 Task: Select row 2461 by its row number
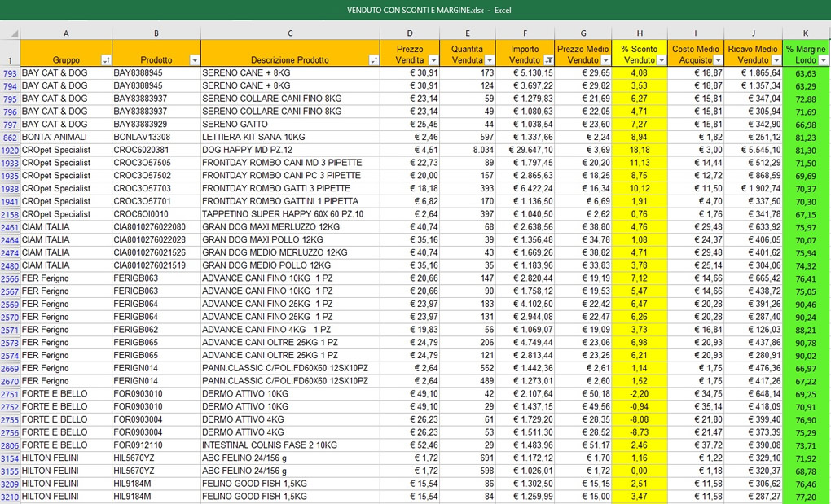pos(10,228)
